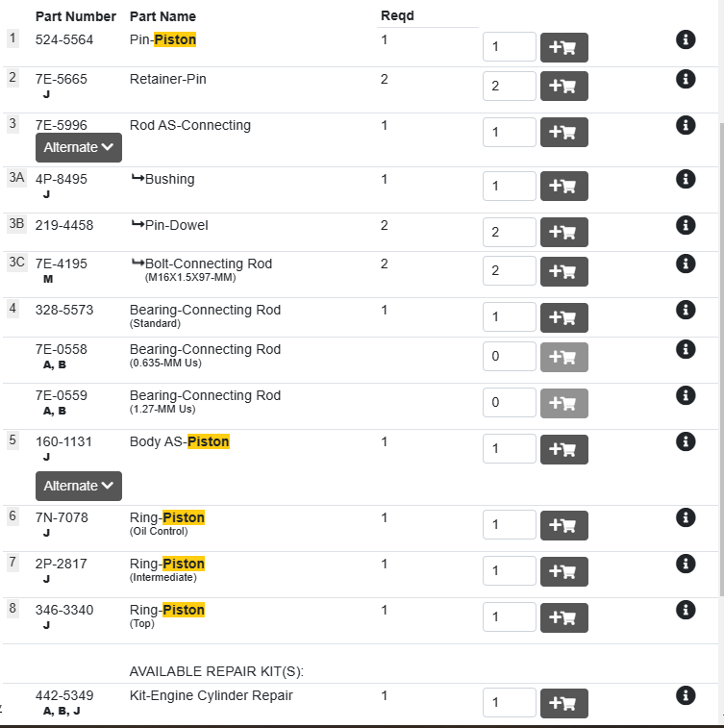Show info for Pin-Dowel 219-4458
Screen dimensions: 724x728
click(x=686, y=225)
